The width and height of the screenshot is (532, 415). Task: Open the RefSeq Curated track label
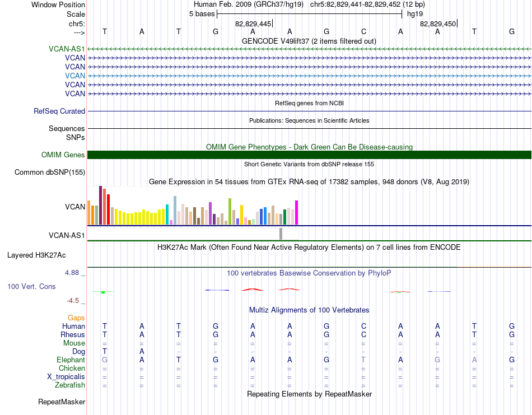click(x=59, y=111)
